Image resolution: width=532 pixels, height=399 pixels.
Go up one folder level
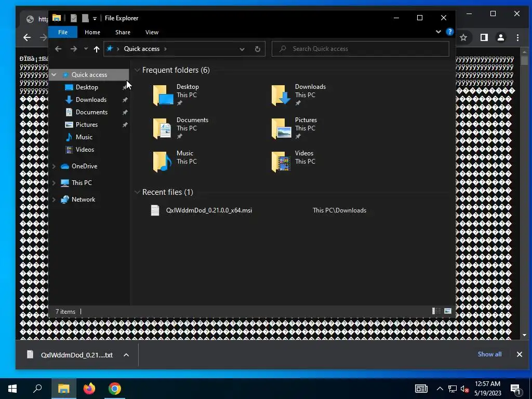[96, 49]
